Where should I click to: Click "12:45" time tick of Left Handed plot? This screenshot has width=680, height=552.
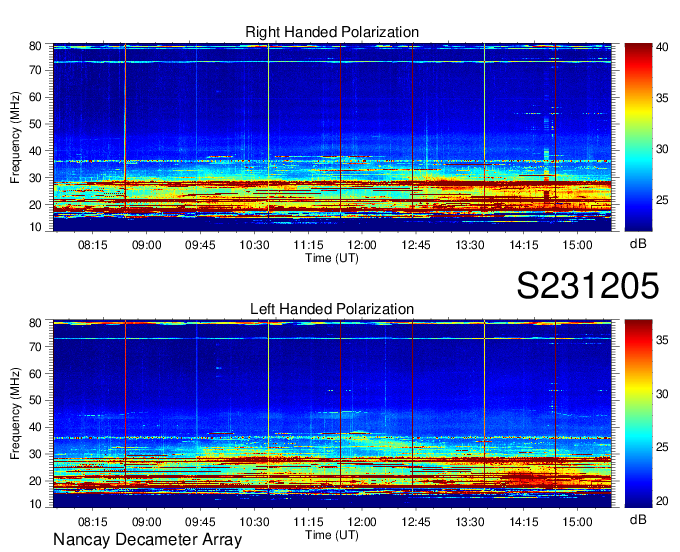pyautogui.click(x=416, y=522)
